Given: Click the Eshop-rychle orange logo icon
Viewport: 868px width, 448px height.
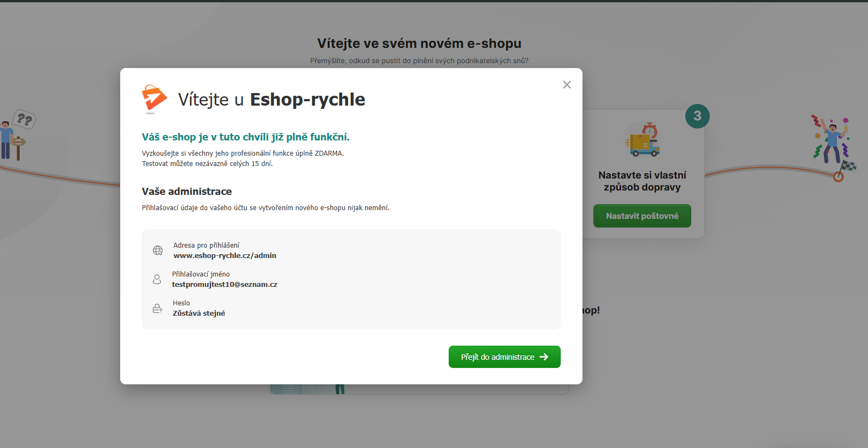Looking at the screenshot, I should [x=154, y=99].
